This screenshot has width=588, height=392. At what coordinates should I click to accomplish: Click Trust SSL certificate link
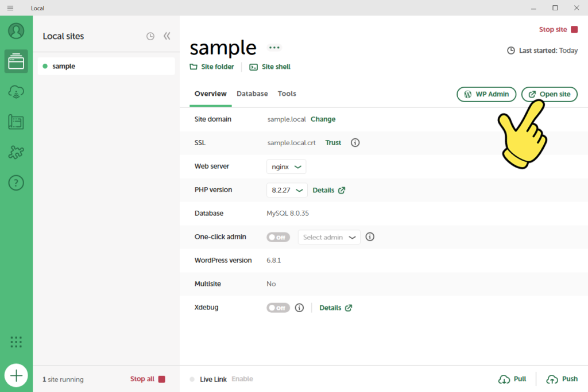pos(333,143)
